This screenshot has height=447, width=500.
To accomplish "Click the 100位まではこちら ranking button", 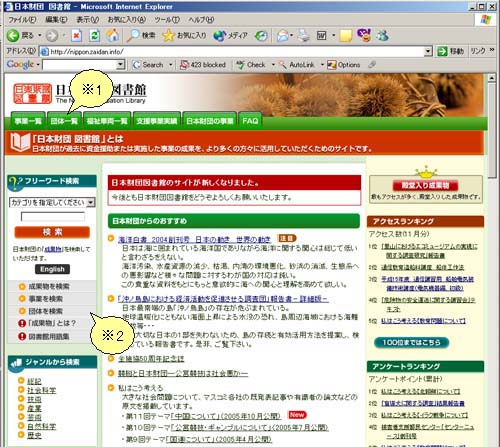I will [411, 342].
